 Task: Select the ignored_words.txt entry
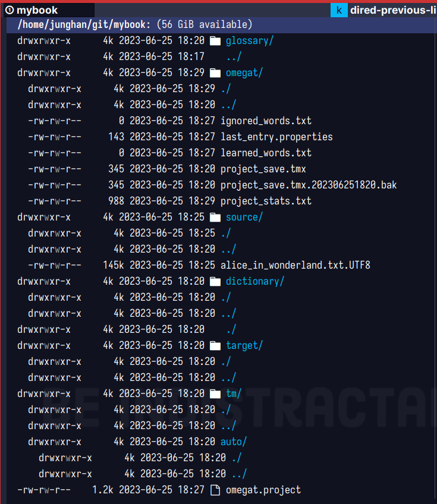[x=266, y=121]
